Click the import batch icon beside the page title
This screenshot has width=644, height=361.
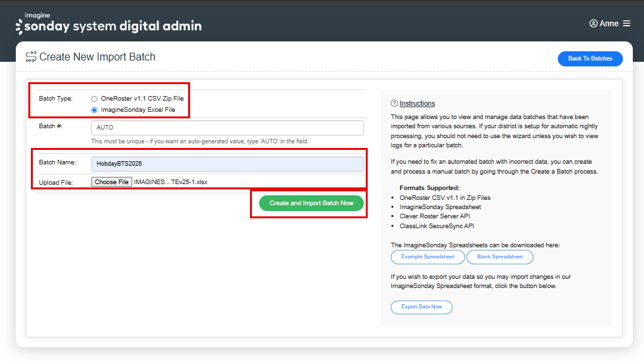pos(31,57)
